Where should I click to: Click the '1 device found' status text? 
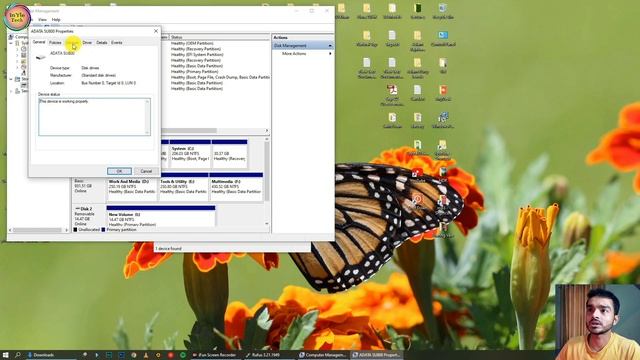tap(169, 248)
